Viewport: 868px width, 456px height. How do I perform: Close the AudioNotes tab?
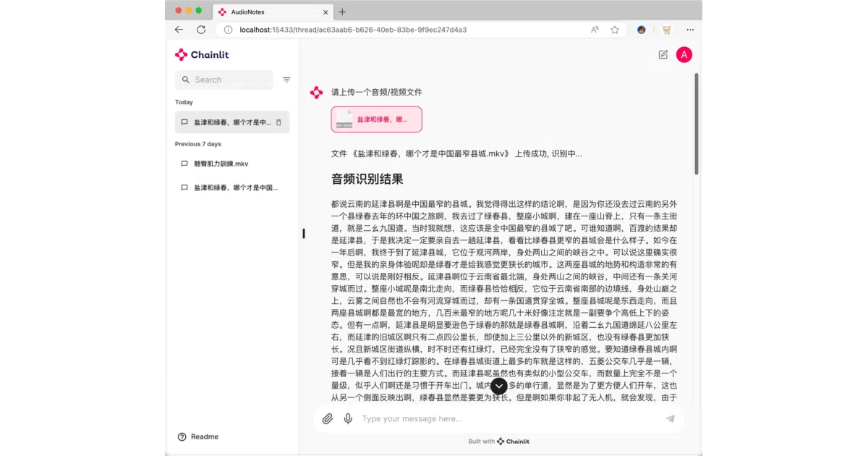point(325,12)
